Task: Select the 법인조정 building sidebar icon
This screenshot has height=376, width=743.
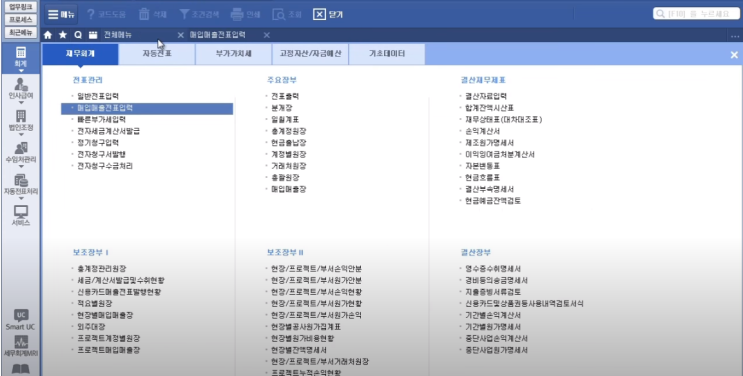Action: 21,119
